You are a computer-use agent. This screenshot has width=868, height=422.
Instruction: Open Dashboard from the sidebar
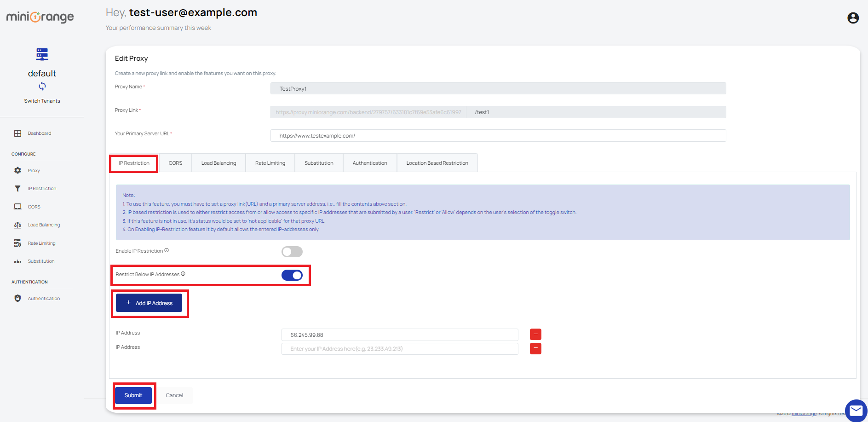[40, 133]
